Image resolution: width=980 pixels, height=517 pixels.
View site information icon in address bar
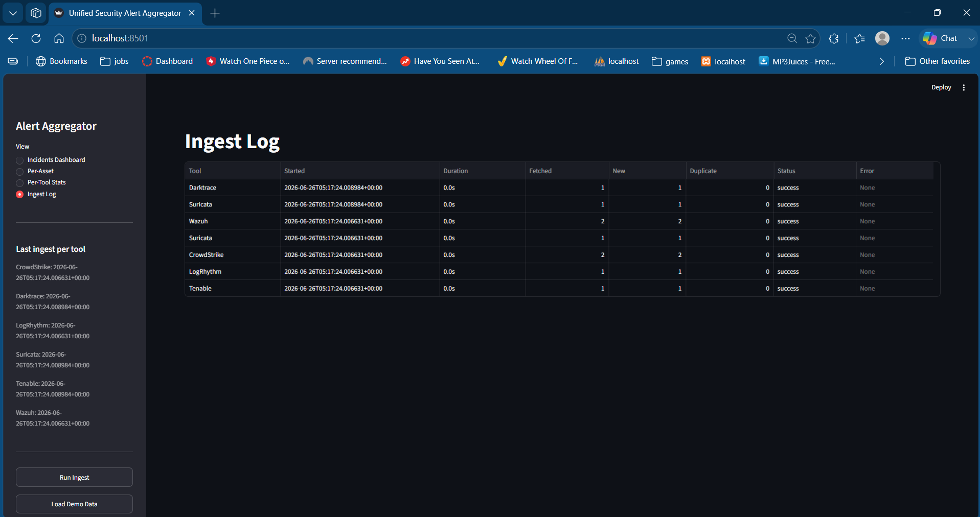82,38
